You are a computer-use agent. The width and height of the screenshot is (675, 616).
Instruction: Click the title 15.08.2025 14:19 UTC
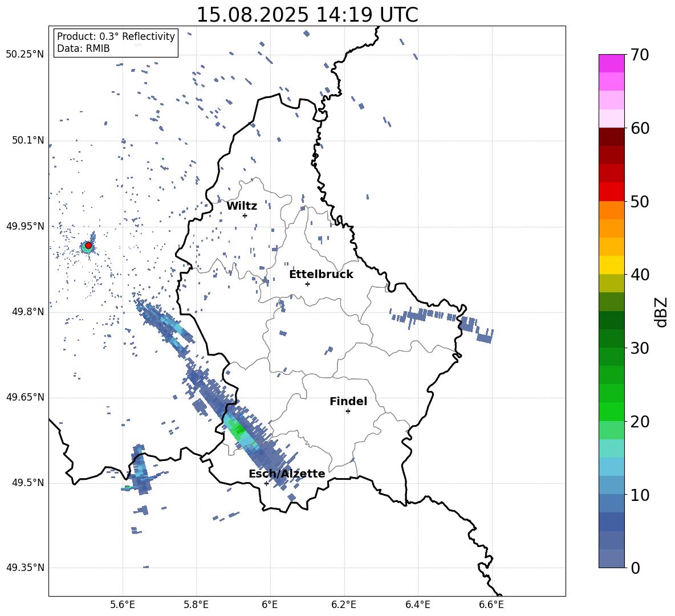(307, 15)
